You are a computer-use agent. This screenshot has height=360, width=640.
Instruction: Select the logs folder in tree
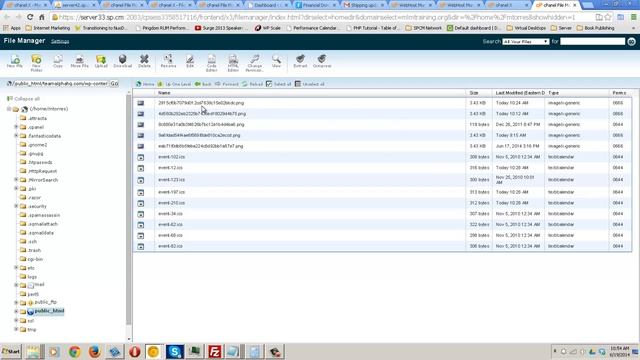coord(32,277)
